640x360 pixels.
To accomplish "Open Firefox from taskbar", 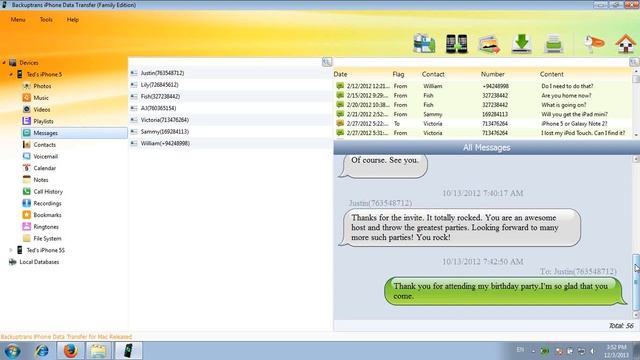I will [70, 351].
